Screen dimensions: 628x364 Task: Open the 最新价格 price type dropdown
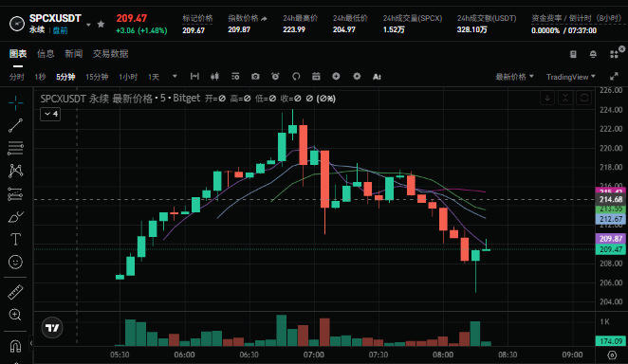(515, 77)
